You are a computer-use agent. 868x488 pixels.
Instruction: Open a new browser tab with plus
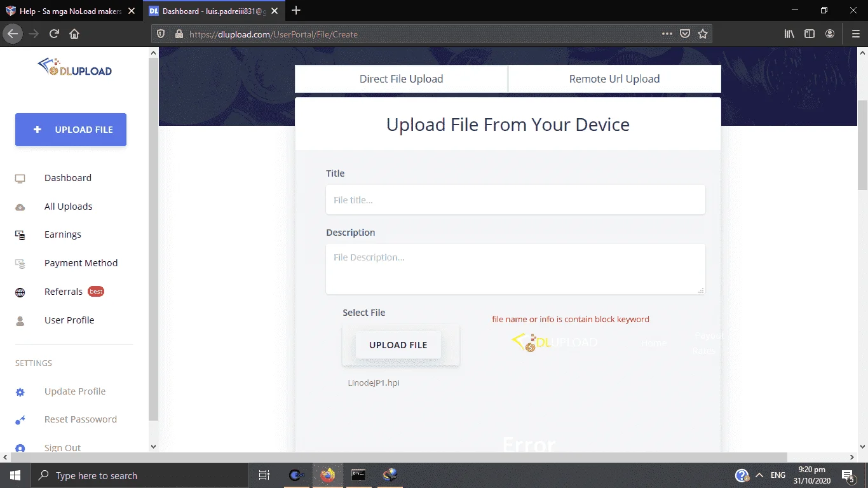point(295,11)
